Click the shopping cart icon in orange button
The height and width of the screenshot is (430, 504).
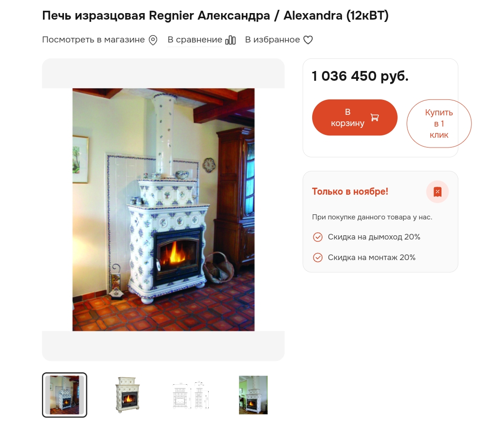click(375, 117)
